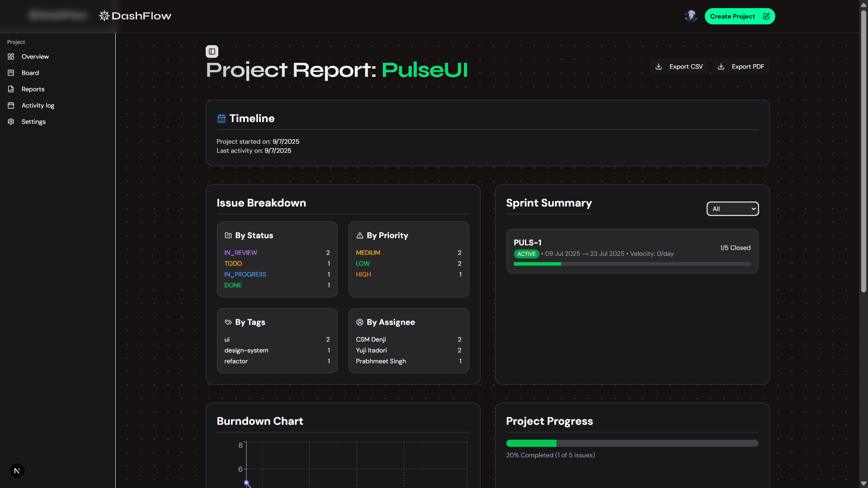Open the PULS-1 sprint entry
Viewport: 868px width, 488px height.
coord(632,251)
